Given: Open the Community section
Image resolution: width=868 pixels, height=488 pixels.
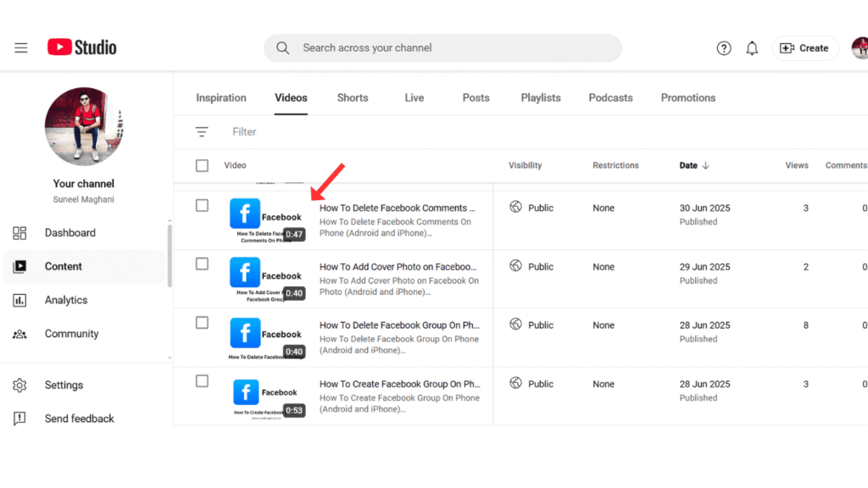Looking at the screenshot, I should click(x=71, y=333).
